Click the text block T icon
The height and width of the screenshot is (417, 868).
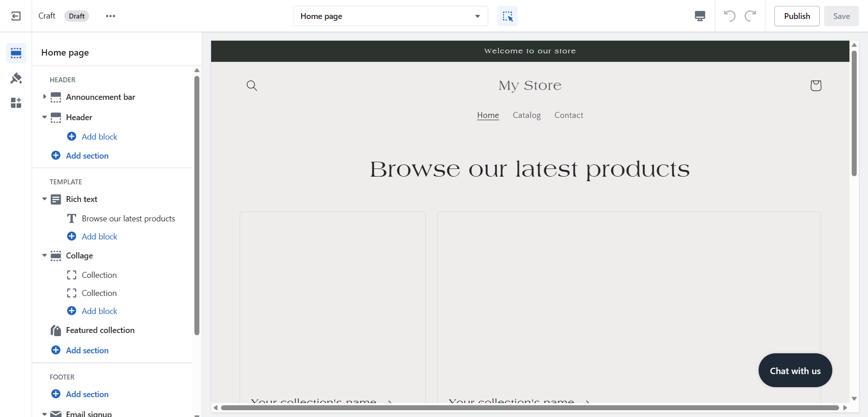71,219
